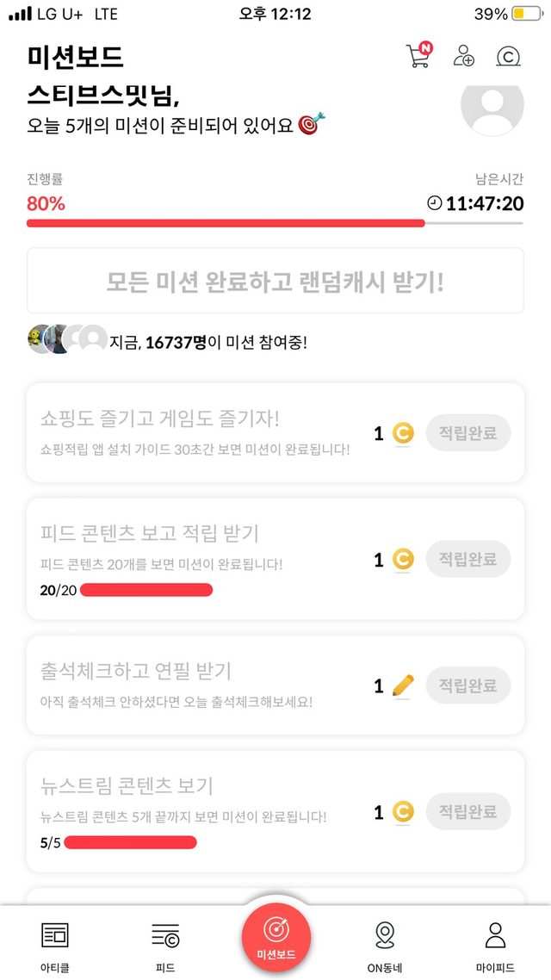Tap the add friend icon
This screenshot has height=980, width=551.
click(464, 57)
